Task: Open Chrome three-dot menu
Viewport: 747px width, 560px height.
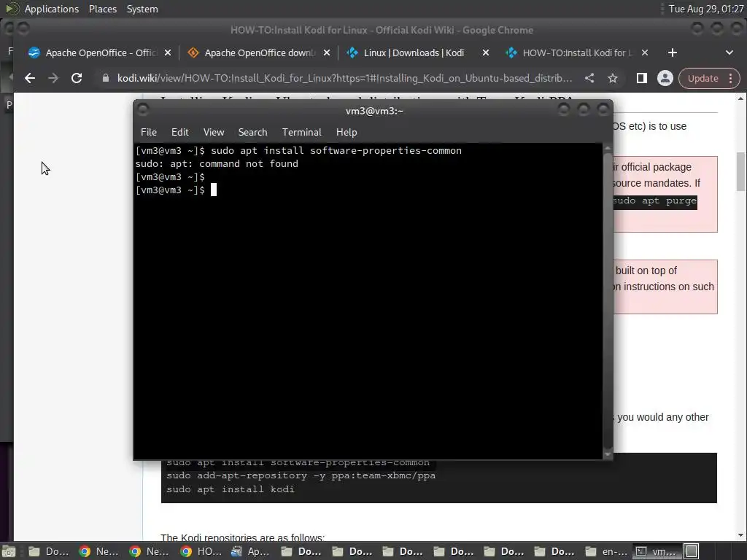Action: pyautogui.click(x=731, y=79)
